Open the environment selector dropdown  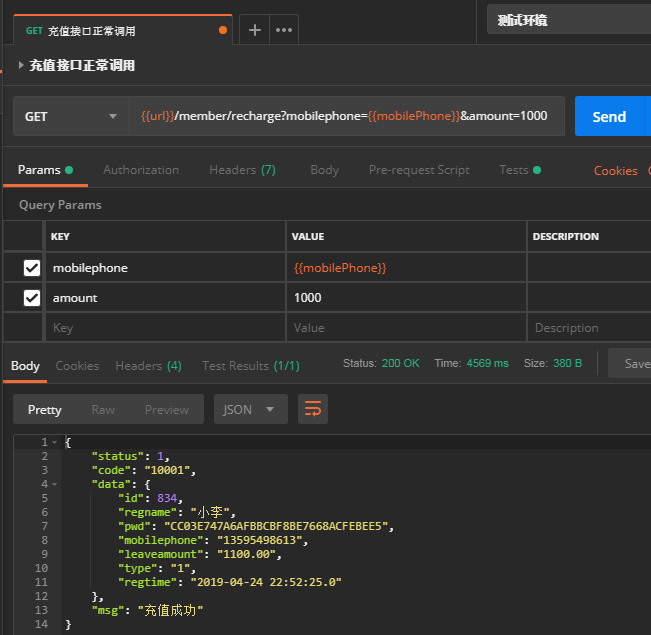568,20
